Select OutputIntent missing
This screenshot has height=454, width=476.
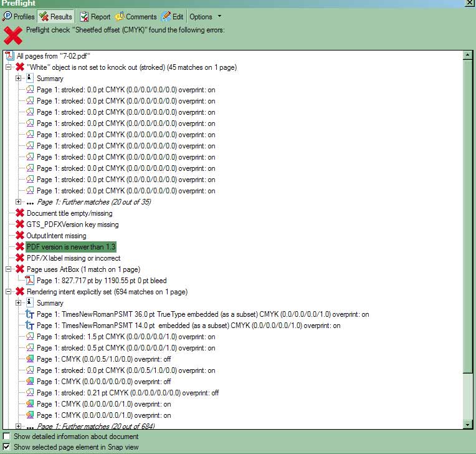point(56,236)
